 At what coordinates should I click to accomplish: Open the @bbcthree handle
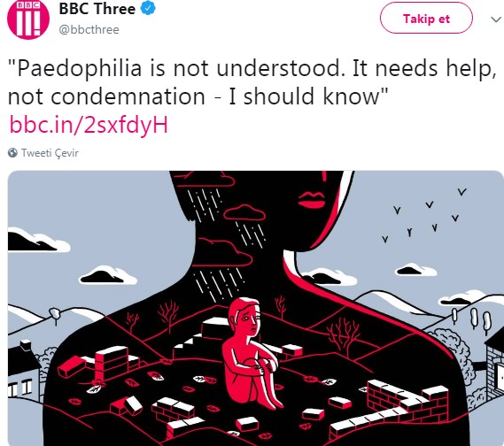click(89, 29)
